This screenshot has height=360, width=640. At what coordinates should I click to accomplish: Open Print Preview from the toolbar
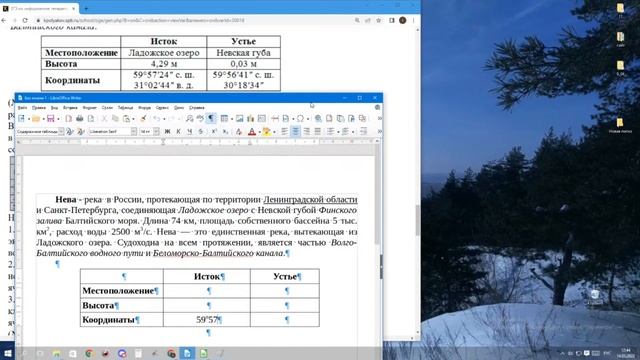click(91, 118)
